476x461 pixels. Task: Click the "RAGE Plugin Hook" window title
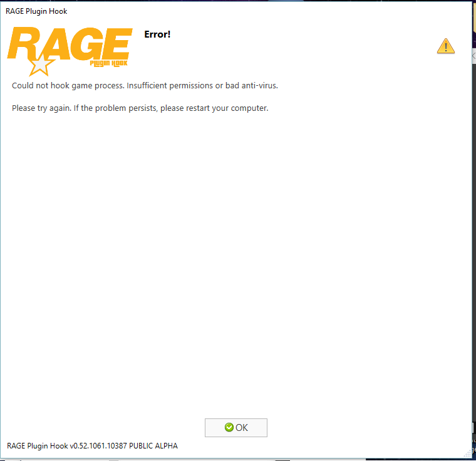36,11
